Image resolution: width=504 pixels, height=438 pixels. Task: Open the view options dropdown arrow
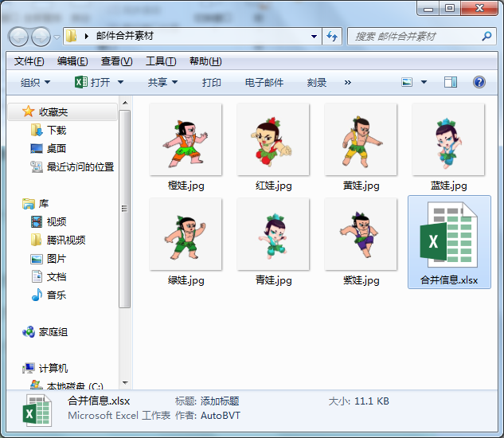tap(424, 82)
